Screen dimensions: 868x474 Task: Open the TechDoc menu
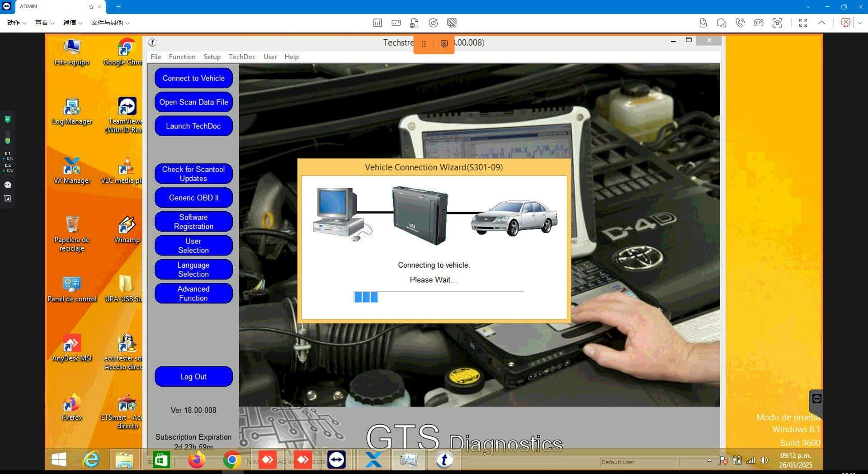[x=242, y=57]
